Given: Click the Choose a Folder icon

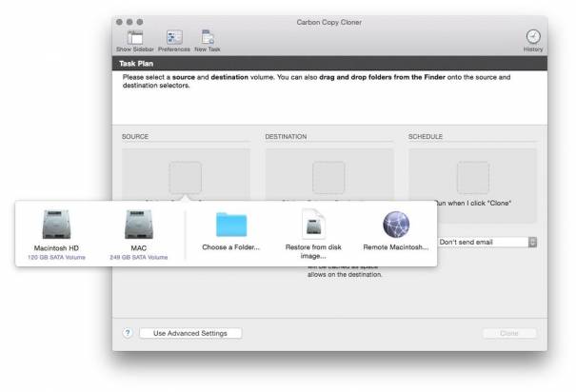Looking at the screenshot, I should click(x=231, y=225).
